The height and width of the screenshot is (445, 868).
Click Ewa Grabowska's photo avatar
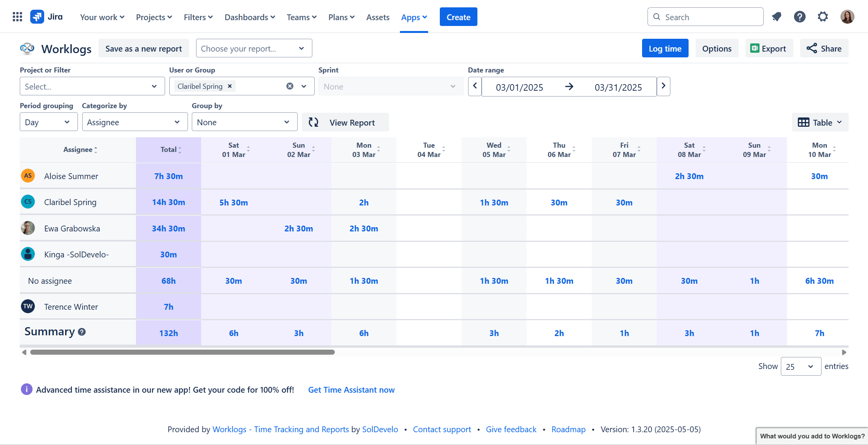(28, 228)
